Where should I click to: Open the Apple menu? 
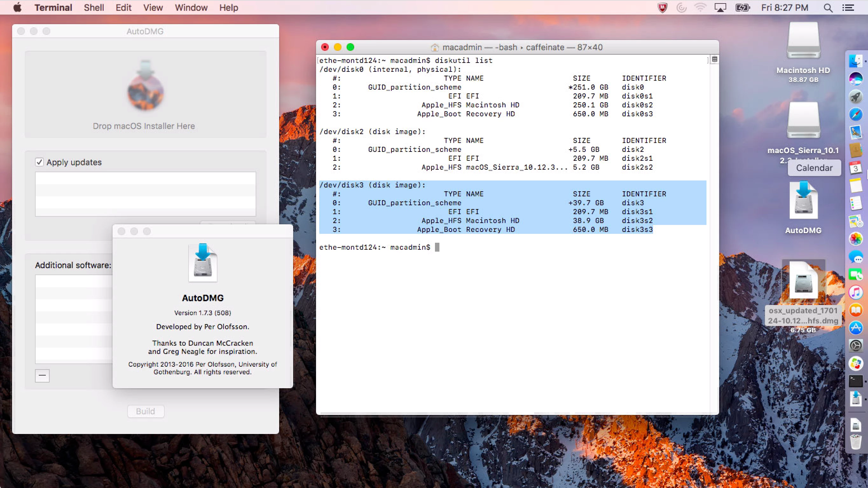click(17, 7)
